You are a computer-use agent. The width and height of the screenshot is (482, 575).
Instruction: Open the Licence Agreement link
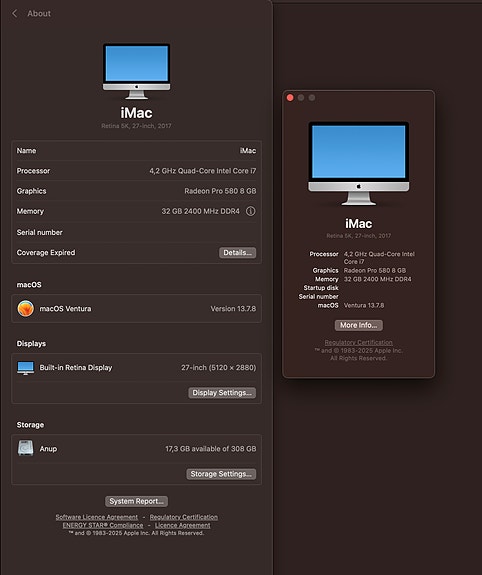pyautogui.click(x=183, y=525)
